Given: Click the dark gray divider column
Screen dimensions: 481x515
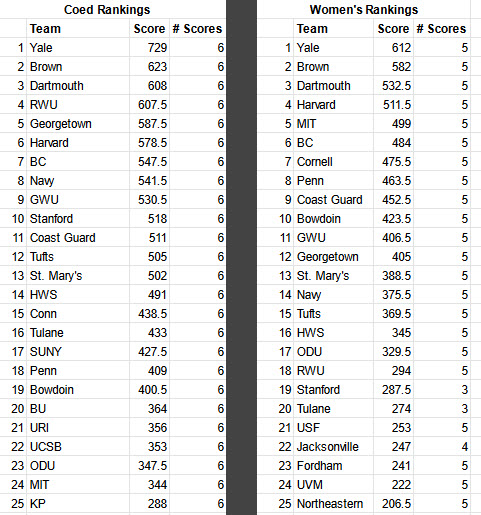Looking at the screenshot, I should point(241,257).
